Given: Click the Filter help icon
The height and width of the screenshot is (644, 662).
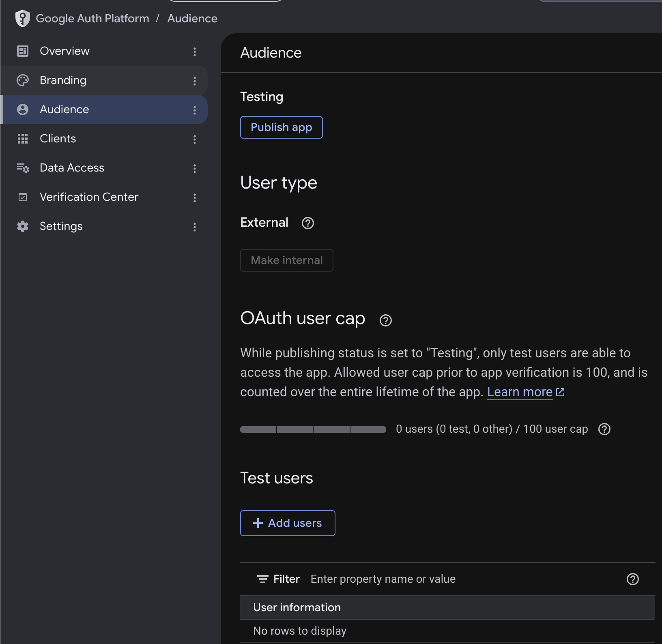Looking at the screenshot, I should pos(633,579).
